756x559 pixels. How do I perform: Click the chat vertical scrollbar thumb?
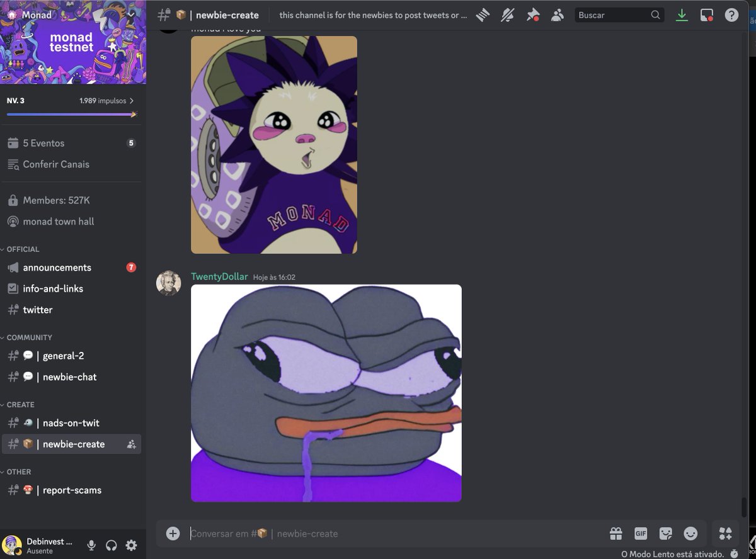tap(744, 507)
